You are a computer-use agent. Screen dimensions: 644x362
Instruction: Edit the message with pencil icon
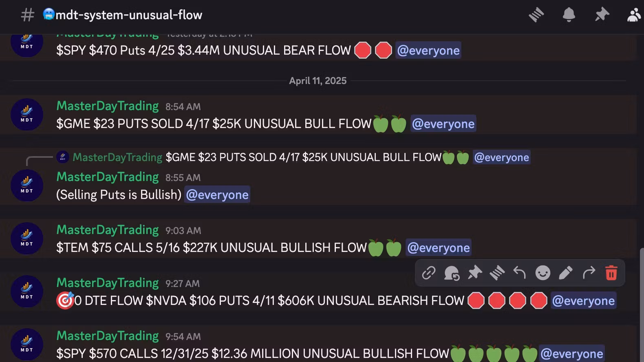click(565, 273)
